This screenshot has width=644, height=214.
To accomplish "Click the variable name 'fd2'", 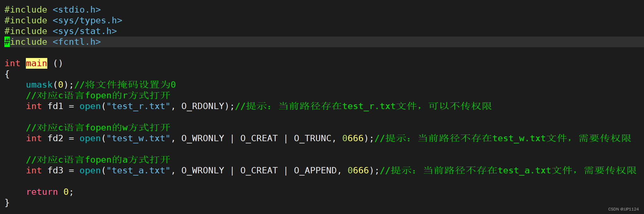I will click(55, 138).
